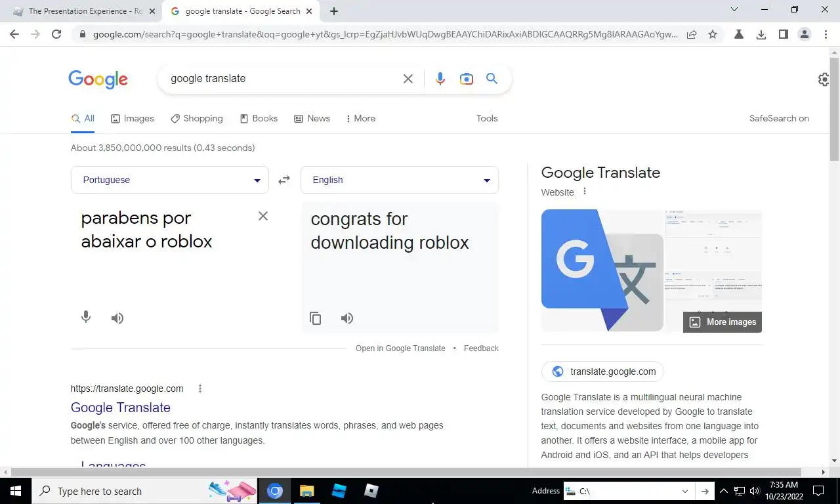Viewport: 840px width, 504px height.
Task: Switch to Shopping results
Action: (197, 118)
